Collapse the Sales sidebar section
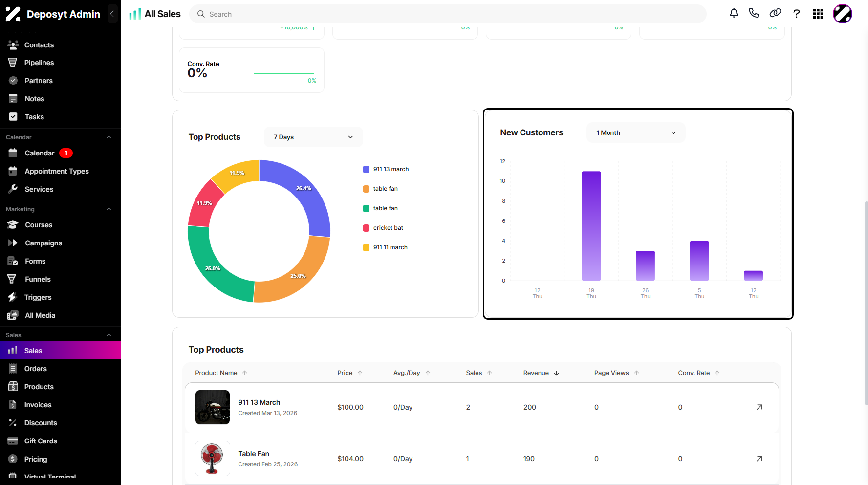 click(x=109, y=335)
